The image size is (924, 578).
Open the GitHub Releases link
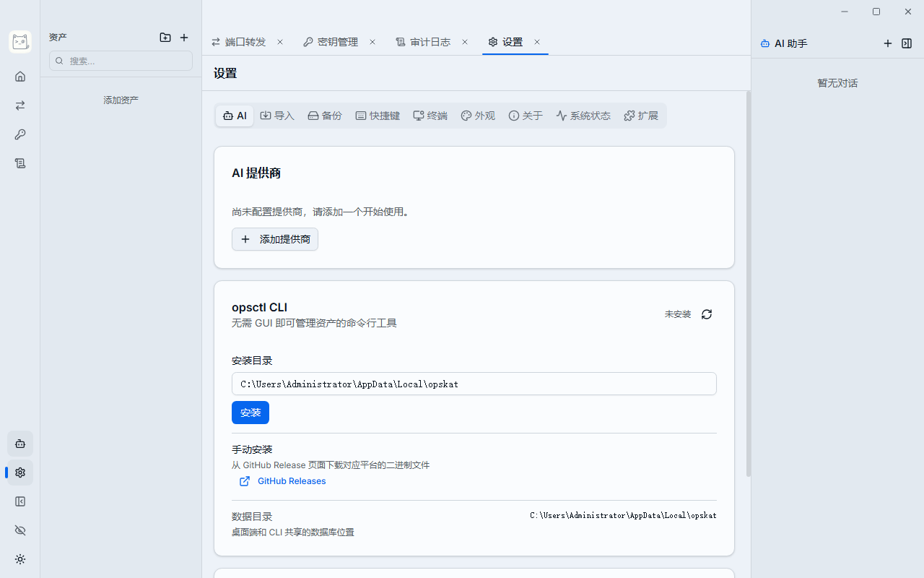point(291,480)
